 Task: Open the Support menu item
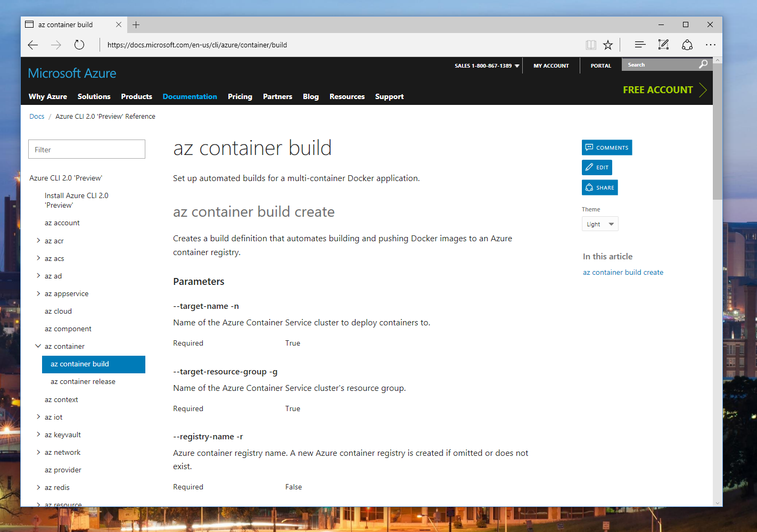point(390,96)
